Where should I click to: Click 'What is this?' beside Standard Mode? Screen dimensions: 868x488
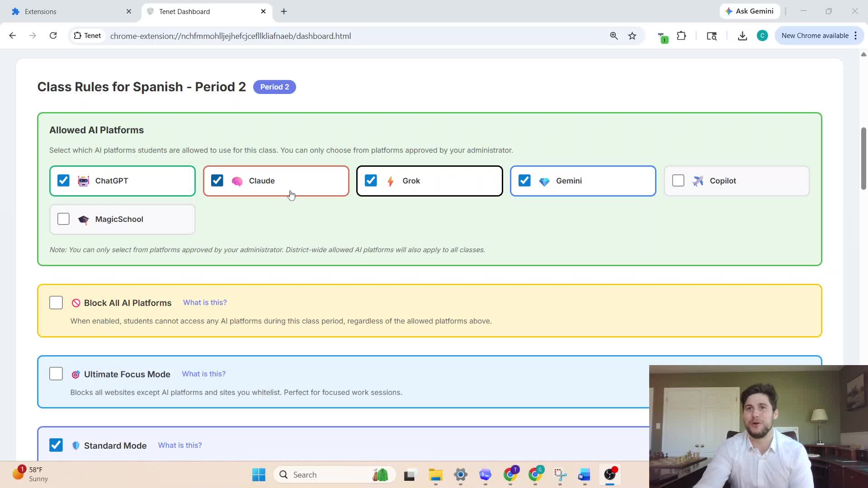180,445
